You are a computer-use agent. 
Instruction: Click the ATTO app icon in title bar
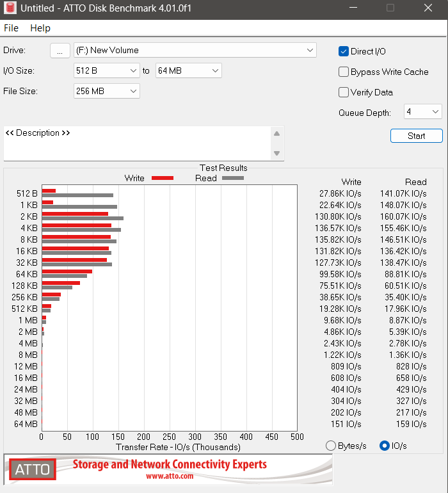pyautogui.click(x=10, y=8)
